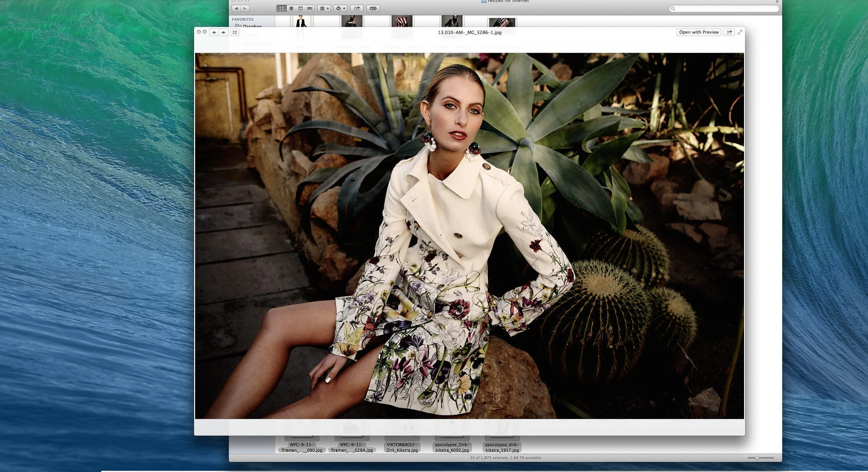
Task: Go to previous image in Quick Look
Action: pyautogui.click(x=214, y=32)
